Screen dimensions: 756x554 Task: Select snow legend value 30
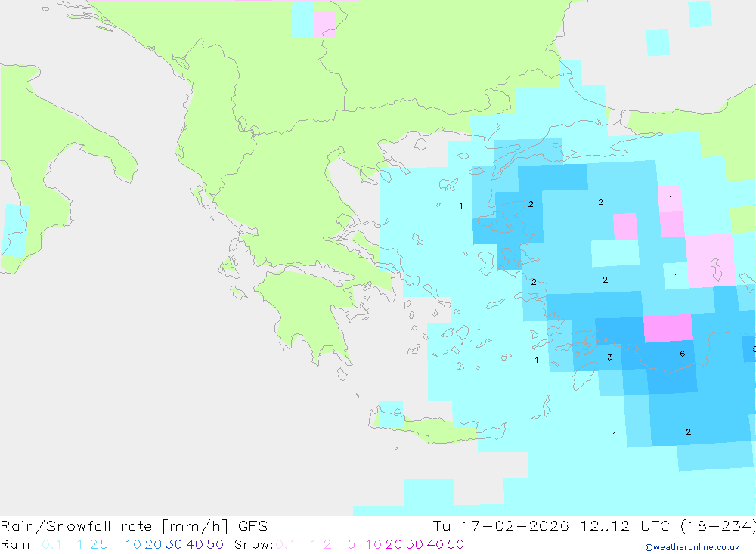point(414,544)
